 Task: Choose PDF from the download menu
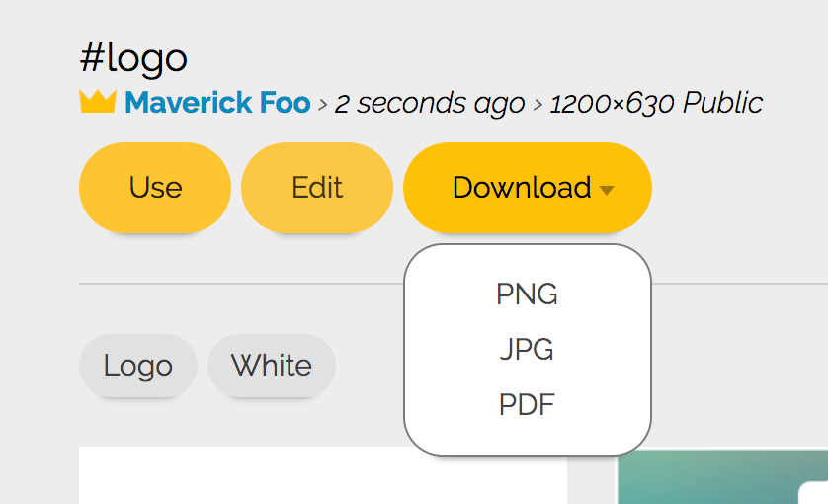pos(527,405)
